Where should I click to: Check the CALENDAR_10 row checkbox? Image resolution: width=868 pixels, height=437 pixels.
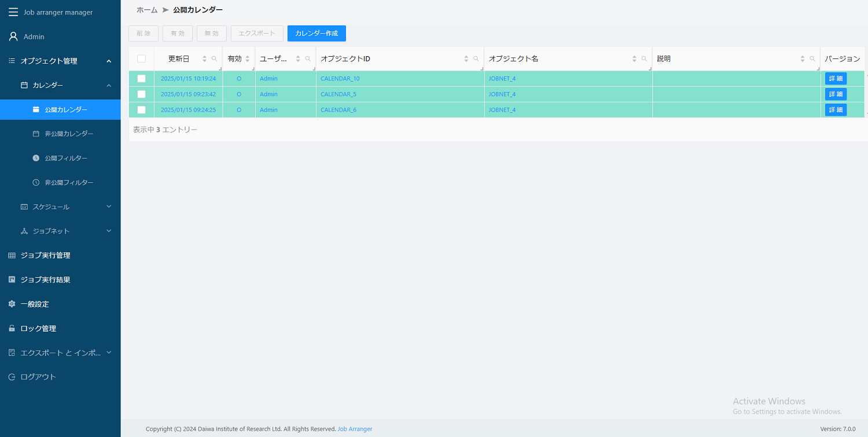(141, 79)
